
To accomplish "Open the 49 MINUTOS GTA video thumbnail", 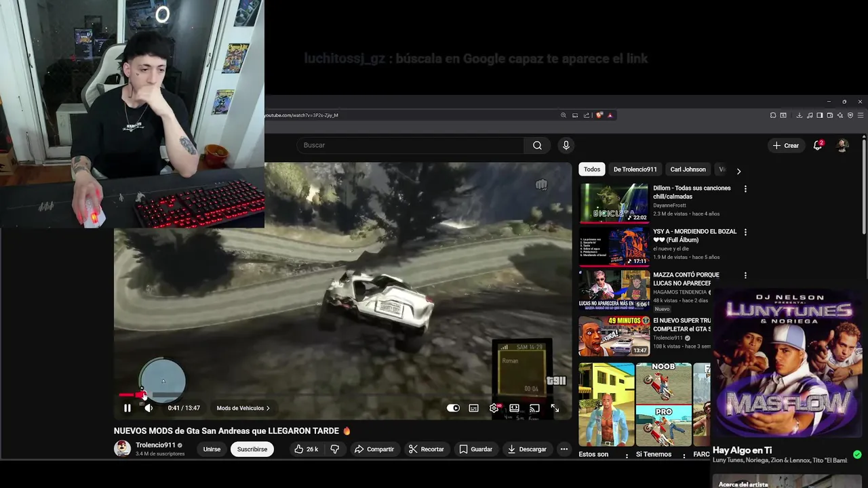I will pos(614,335).
